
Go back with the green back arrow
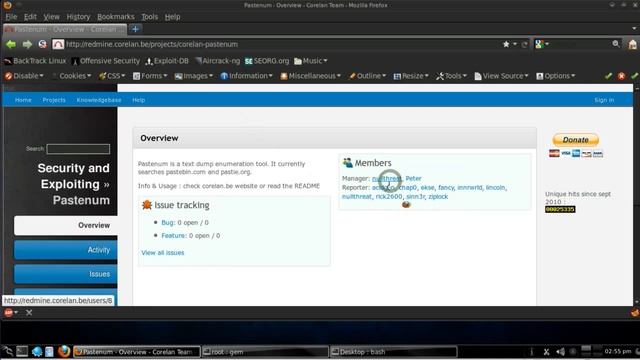point(11,44)
